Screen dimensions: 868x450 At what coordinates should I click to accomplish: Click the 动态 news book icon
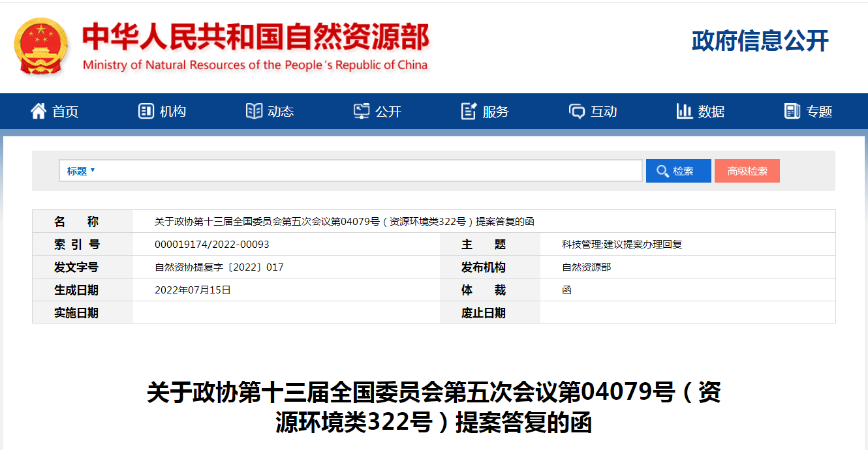[x=253, y=111]
